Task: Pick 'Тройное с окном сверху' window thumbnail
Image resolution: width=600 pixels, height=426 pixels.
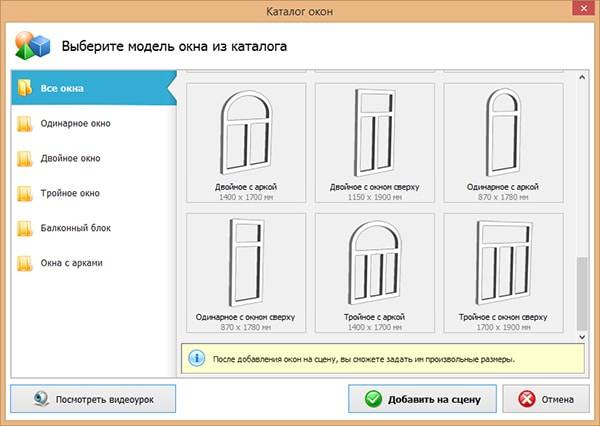Action: [502, 267]
